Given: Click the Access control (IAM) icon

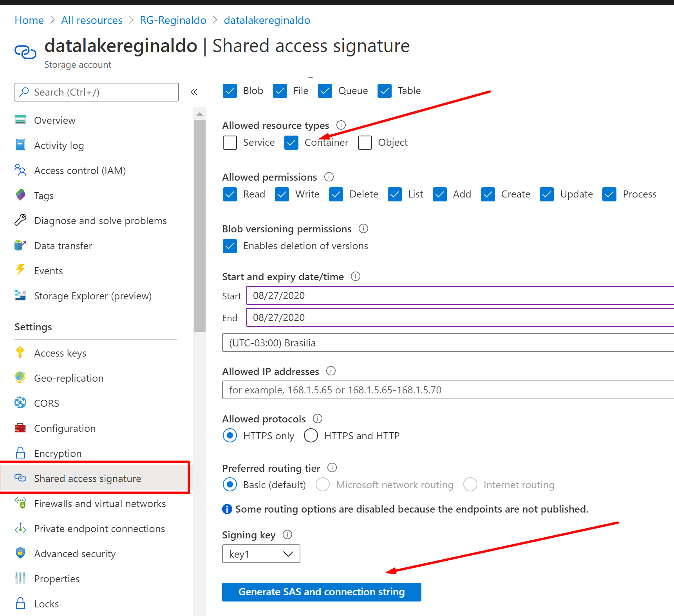Looking at the screenshot, I should point(20,170).
